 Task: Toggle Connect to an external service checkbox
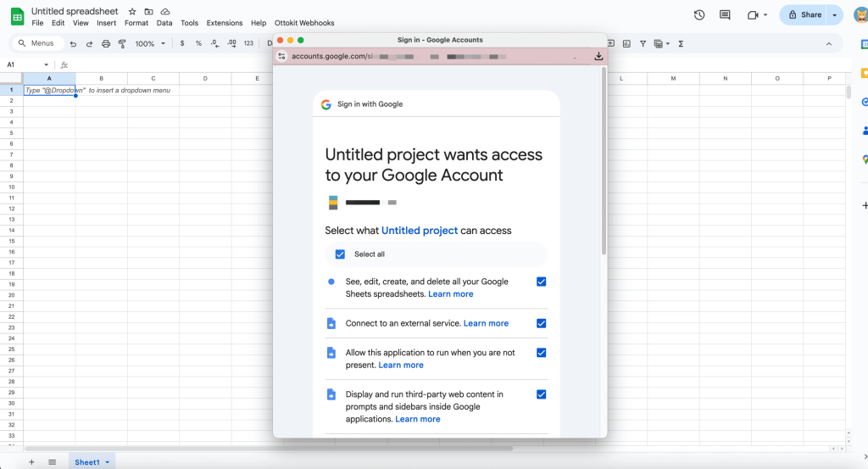(542, 323)
